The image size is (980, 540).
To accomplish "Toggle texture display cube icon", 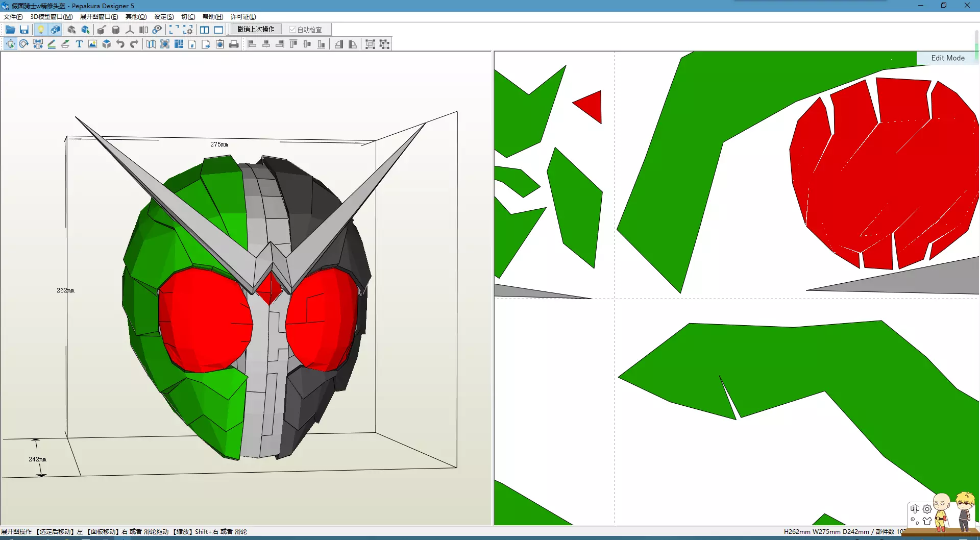I will [x=55, y=30].
